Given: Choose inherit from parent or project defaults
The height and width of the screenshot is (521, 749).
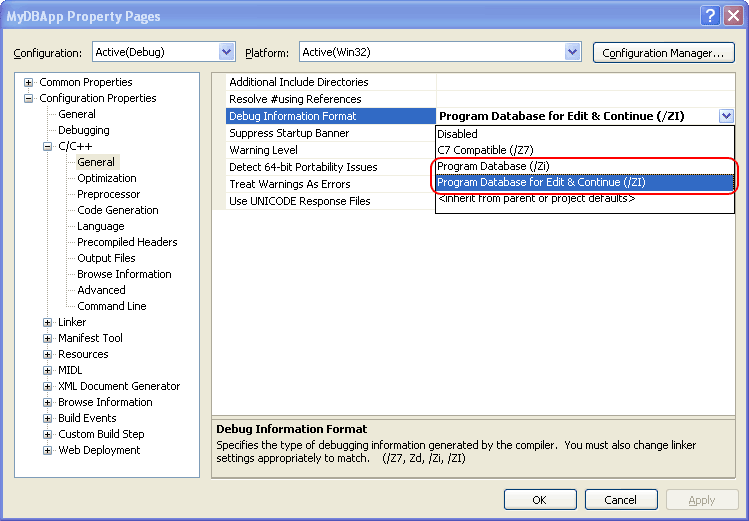Looking at the screenshot, I should coord(585,198).
